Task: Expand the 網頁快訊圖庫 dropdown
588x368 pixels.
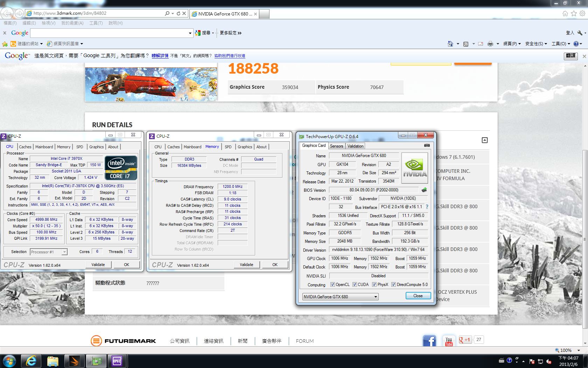Action: pos(82,44)
